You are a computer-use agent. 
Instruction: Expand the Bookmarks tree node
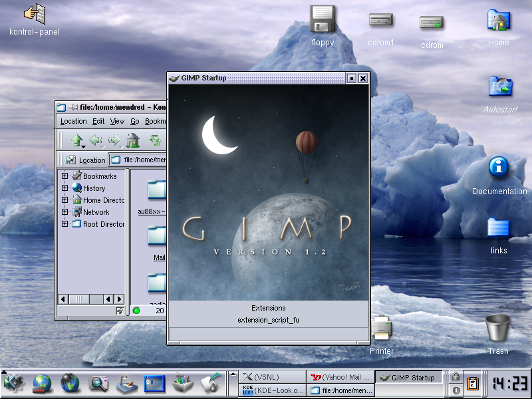(65, 176)
